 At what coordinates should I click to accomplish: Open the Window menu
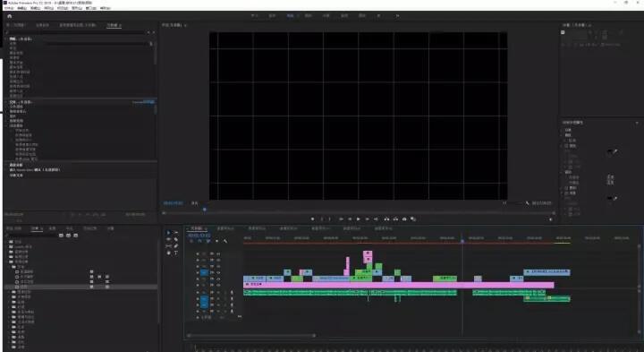[90, 8]
